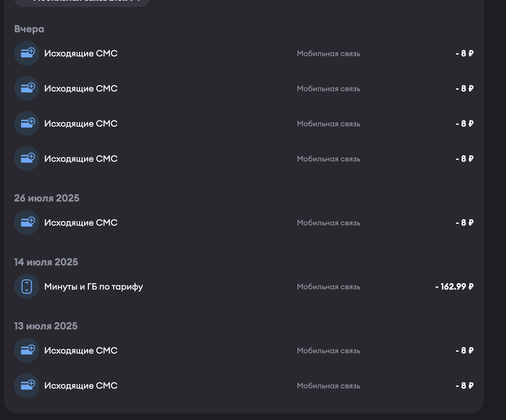Image resolution: width=506 pixels, height=420 pixels.
Task: Open first Исходящие СМС entry under Вчера
Action: pos(81,53)
